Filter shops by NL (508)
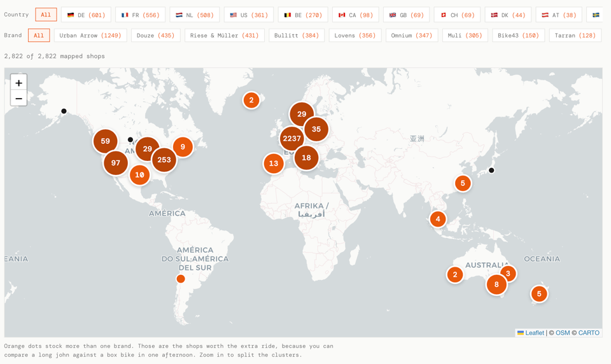This screenshot has width=611, height=364. [x=195, y=15]
